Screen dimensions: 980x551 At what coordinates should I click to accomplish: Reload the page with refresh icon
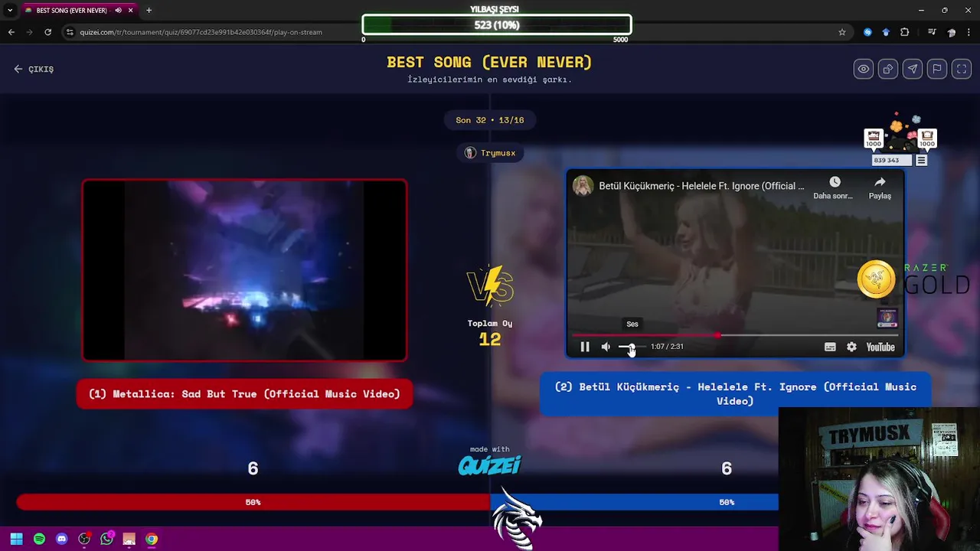(47, 32)
